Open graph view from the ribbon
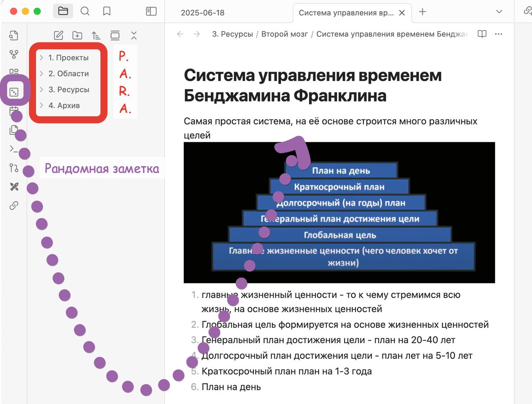Image resolution: width=532 pixels, height=404 pixels. tap(14, 54)
